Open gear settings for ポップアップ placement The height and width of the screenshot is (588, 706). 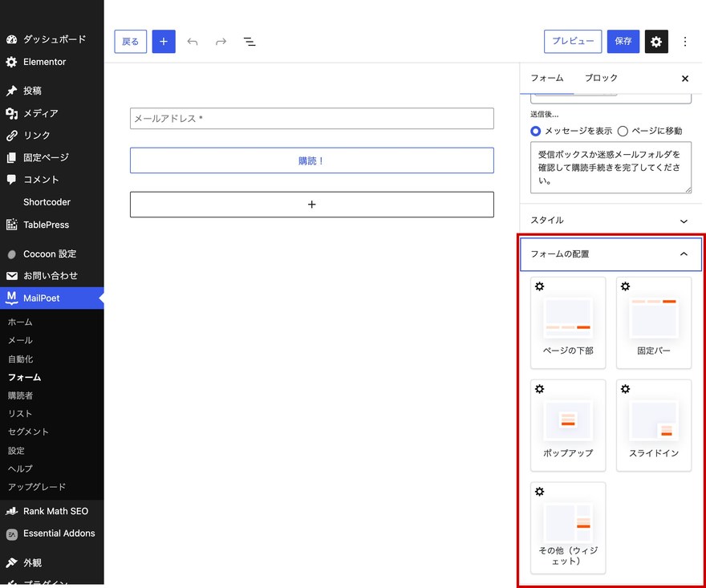[x=539, y=389]
